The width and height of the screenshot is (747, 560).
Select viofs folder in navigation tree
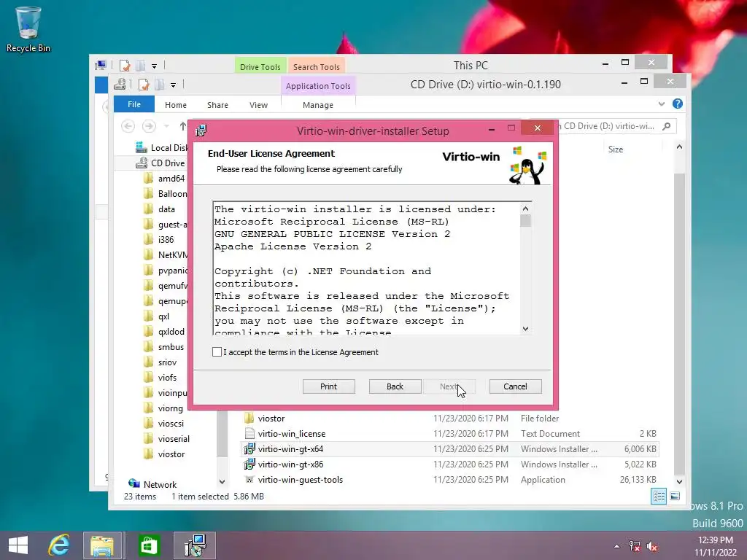coord(160,377)
